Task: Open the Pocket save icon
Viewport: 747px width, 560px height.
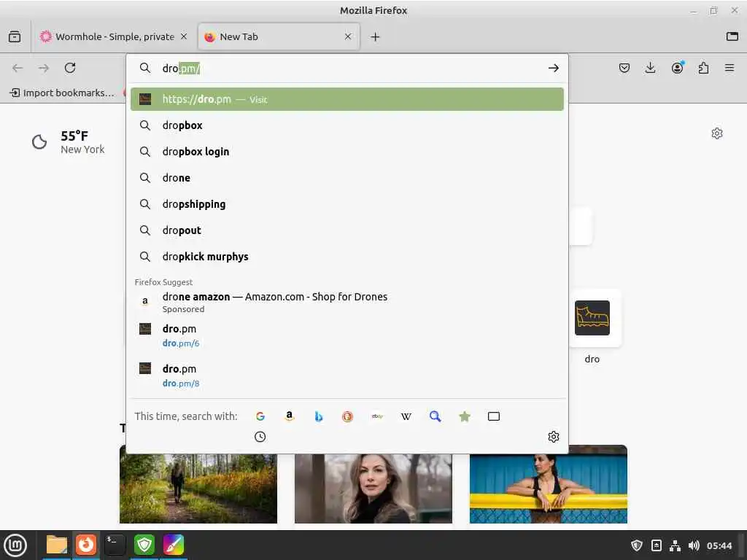Action: click(624, 68)
